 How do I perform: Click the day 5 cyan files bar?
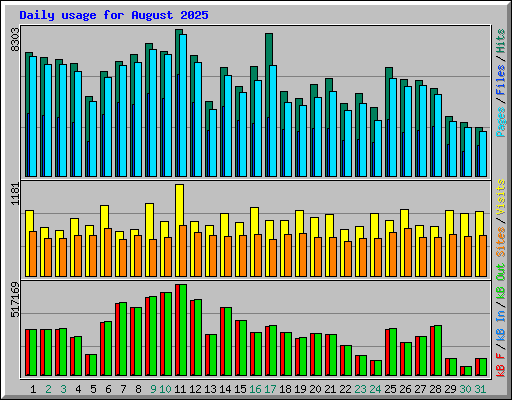click(x=93, y=139)
